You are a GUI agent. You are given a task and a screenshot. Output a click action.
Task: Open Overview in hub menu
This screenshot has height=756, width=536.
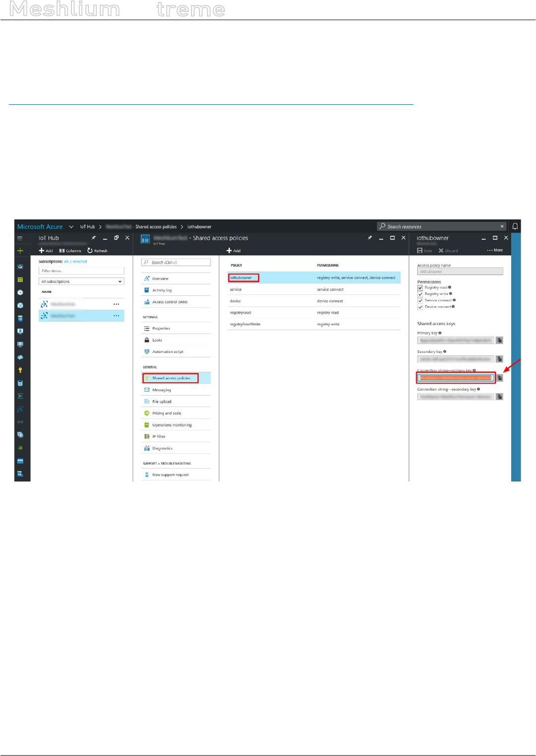176,278
